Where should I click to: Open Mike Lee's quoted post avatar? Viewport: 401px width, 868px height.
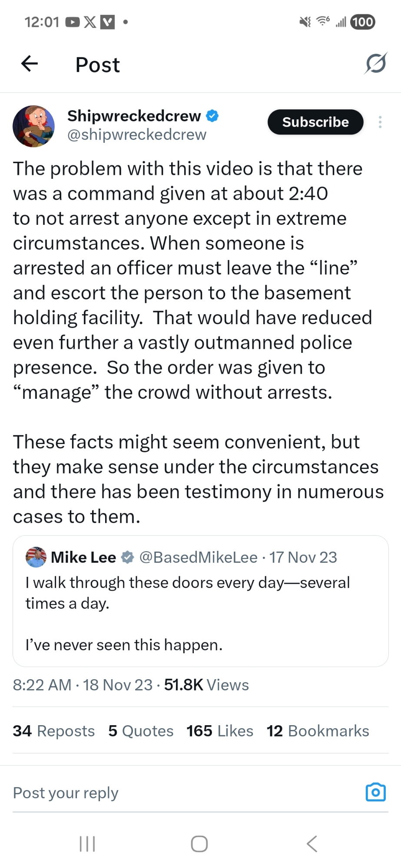point(36,557)
